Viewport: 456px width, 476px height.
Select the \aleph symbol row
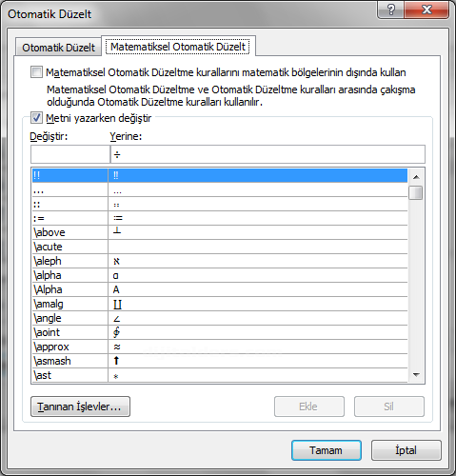220,261
